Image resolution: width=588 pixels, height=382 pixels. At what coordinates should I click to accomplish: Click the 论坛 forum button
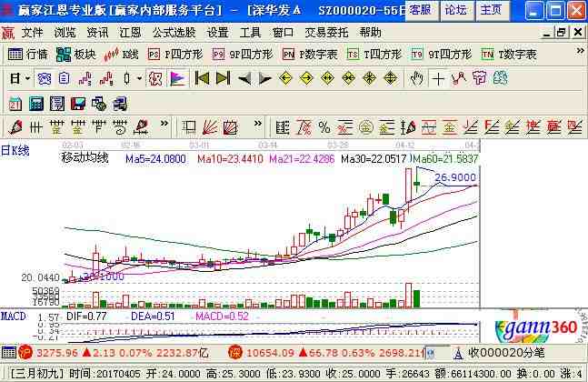point(456,10)
